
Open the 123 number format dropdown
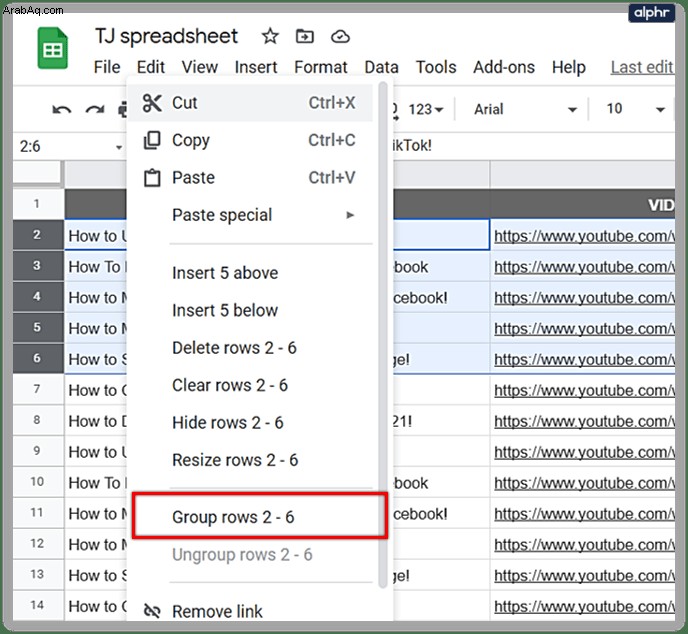[x=425, y=109]
